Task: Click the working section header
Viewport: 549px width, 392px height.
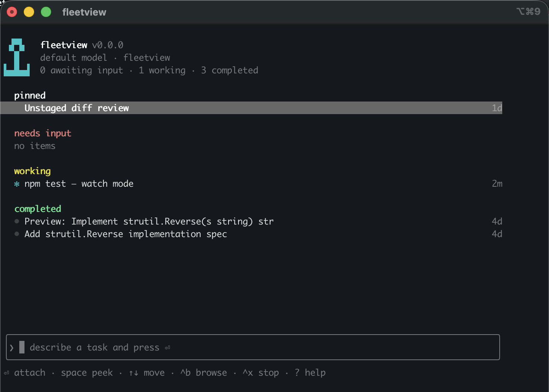Action: (x=32, y=171)
